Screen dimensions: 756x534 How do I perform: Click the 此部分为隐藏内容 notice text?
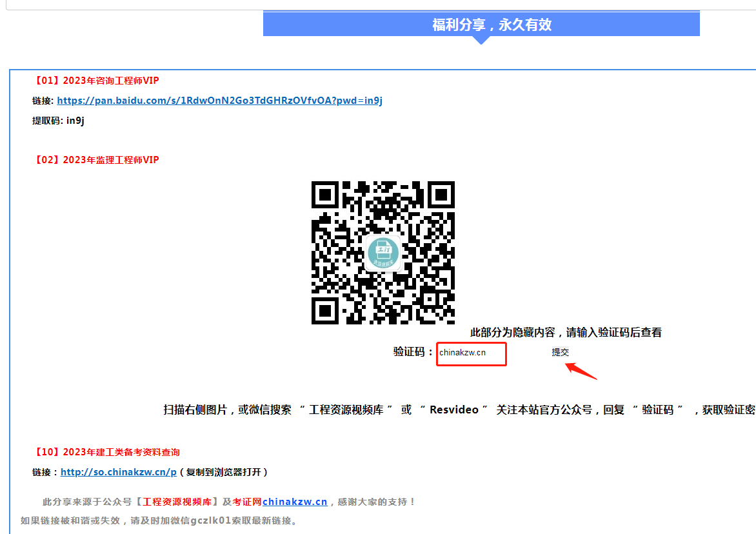(x=566, y=333)
